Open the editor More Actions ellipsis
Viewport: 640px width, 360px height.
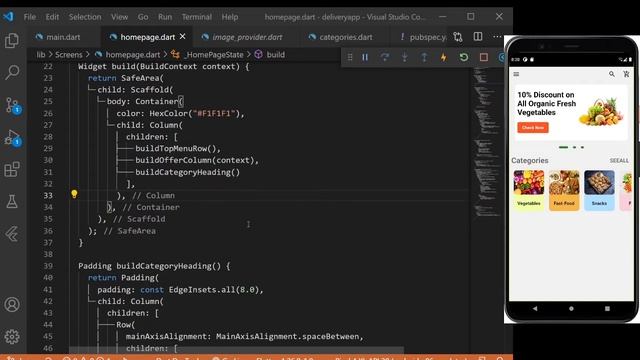pyautogui.click(x=497, y=37)
